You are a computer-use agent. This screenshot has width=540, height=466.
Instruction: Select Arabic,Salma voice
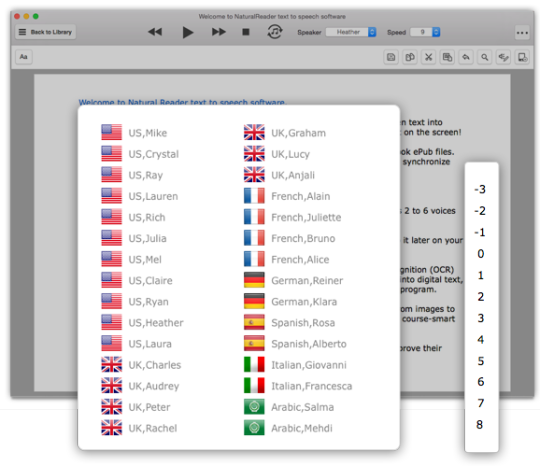pos(289,407)
